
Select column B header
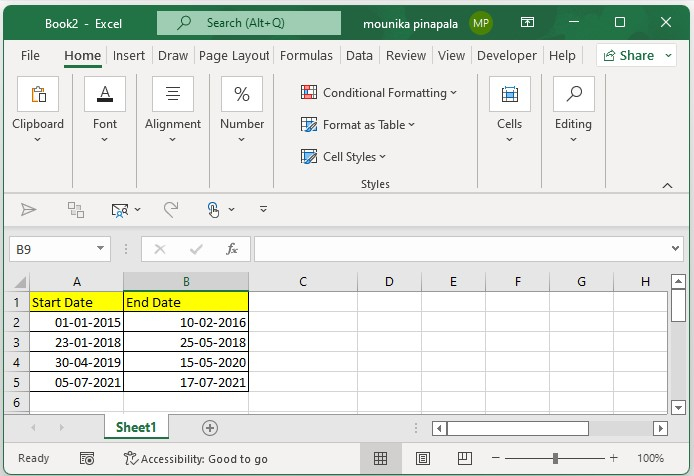[186, 282]
